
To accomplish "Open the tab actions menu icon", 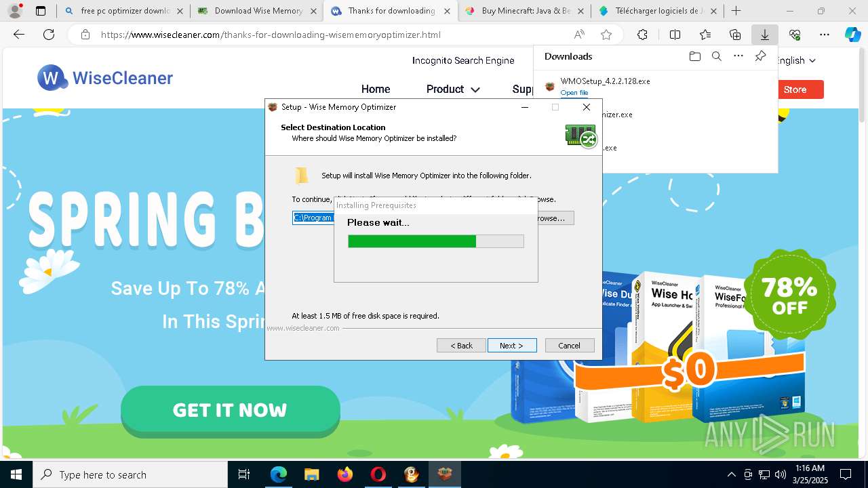I will click(x=41, y=11).
